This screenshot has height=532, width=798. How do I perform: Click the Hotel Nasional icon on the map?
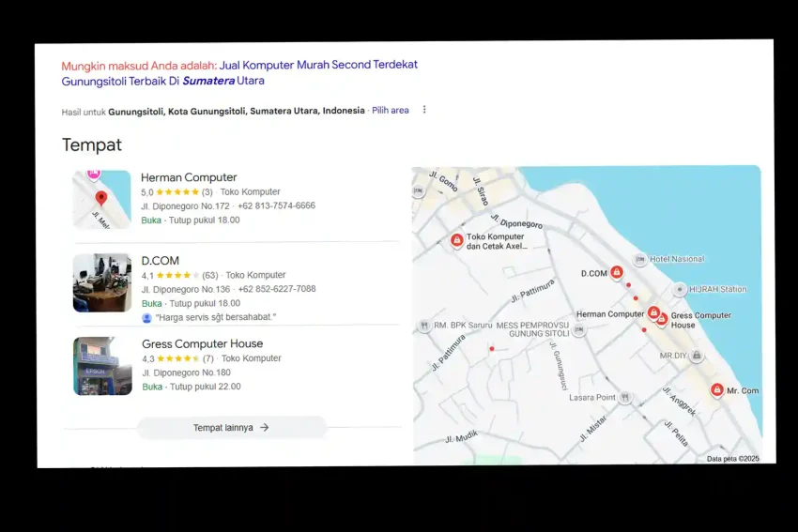[640, 259]
